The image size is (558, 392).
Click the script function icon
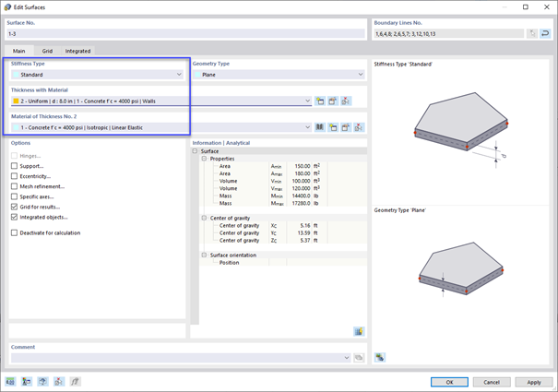click(75, 382)
